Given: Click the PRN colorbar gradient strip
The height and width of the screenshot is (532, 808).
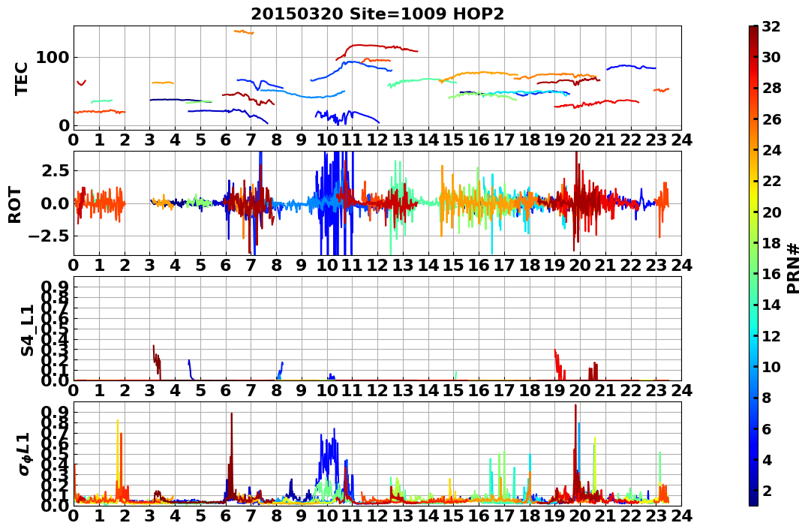Looking at the screenshot, I should (x=753, y=266).
